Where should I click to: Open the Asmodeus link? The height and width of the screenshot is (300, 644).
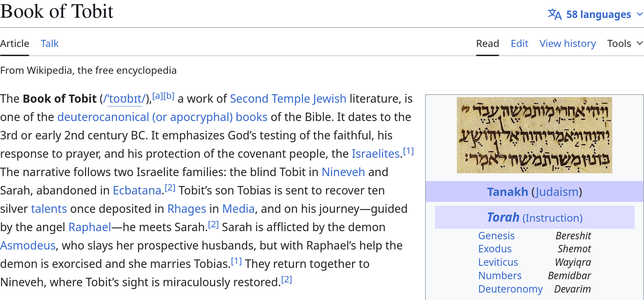click(x=28, y=245)
